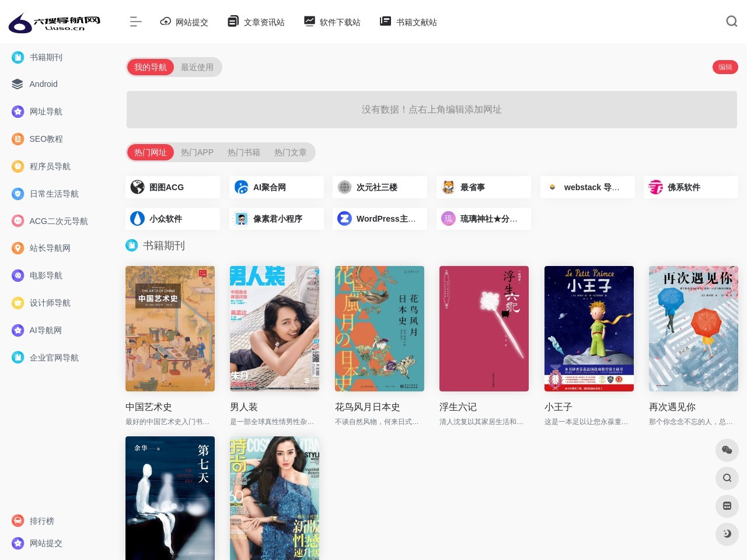Open the WeChat sharing icon on the right
The image size is (747, 560).
(x=727, y=450)
